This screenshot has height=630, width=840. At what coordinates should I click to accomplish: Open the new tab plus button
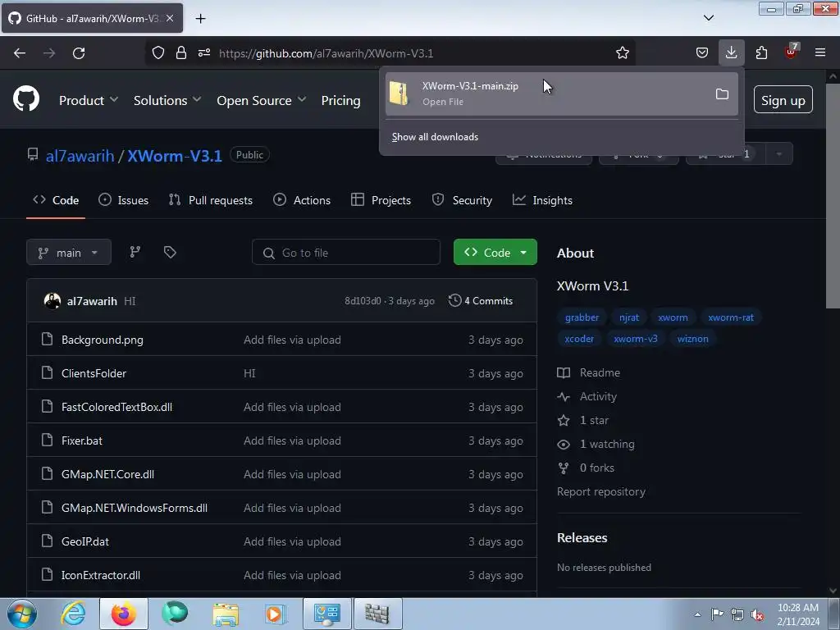click(x=200, y=18)
